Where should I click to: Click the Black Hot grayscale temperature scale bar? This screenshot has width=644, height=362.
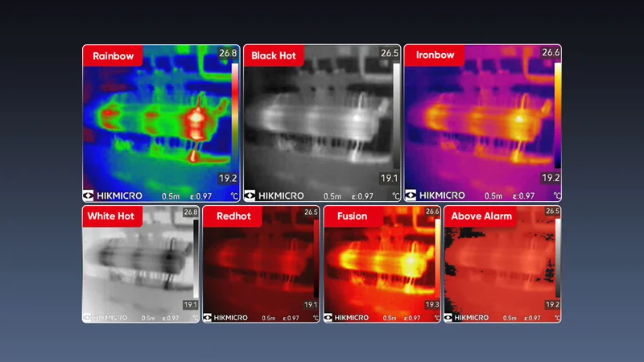click(x=396, y=116)
